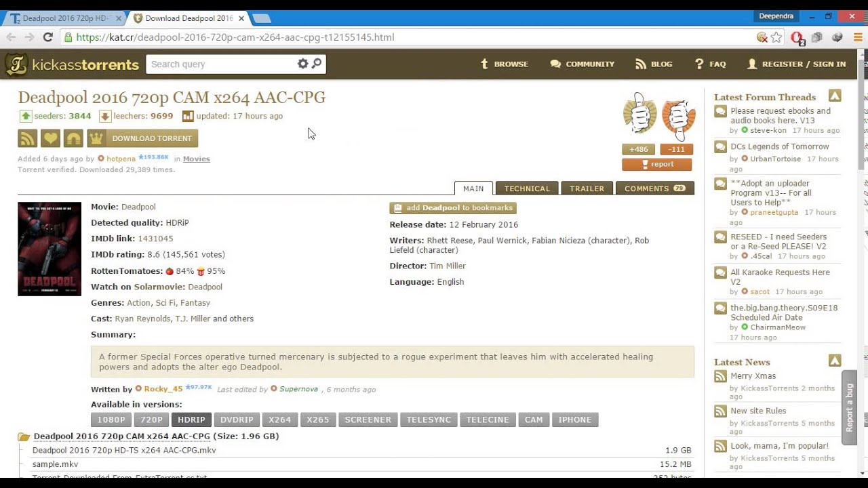Select the TELECINE version button

tap(487, 420)
